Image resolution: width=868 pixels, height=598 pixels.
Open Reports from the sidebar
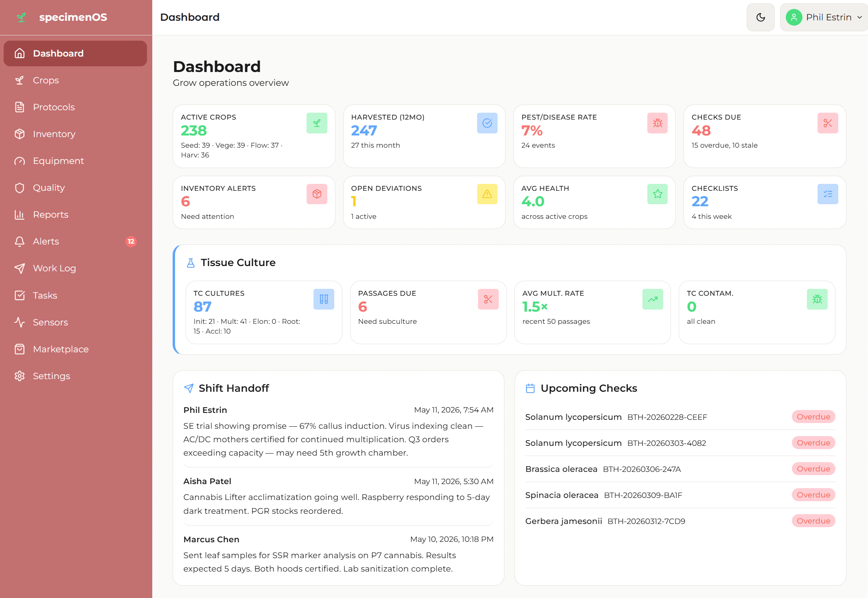tap(75, 214)
